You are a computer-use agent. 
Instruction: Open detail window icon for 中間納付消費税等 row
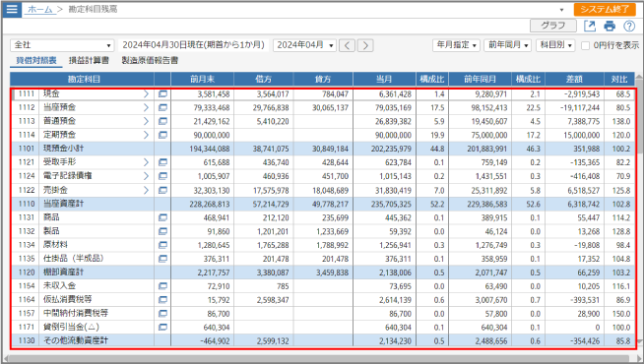[x=162, y=314]
